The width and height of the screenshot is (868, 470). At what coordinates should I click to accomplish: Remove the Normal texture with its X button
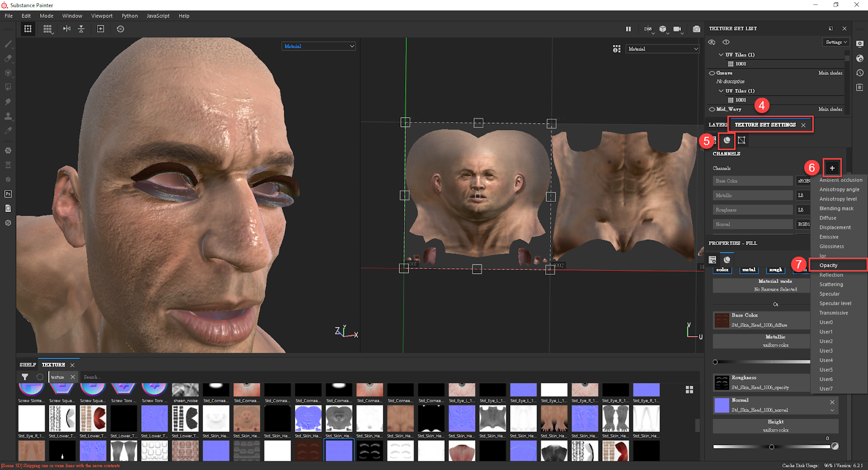[x=832, y=402]
